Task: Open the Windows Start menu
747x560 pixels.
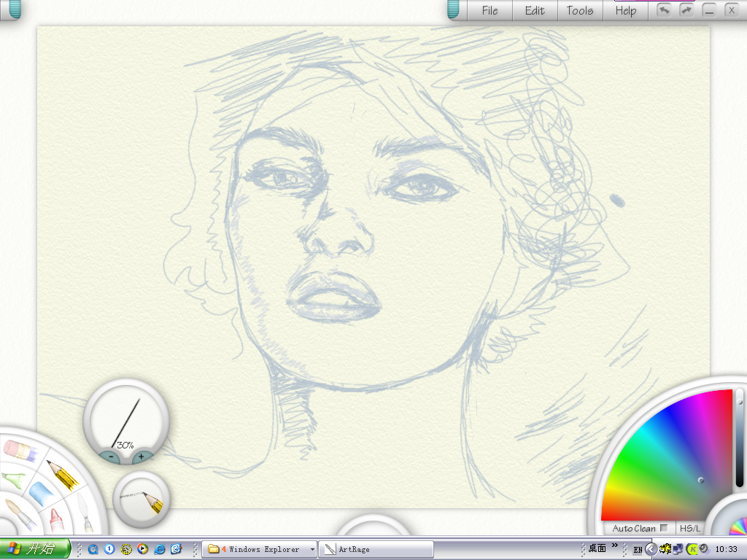Action: (x=34, y=548)
